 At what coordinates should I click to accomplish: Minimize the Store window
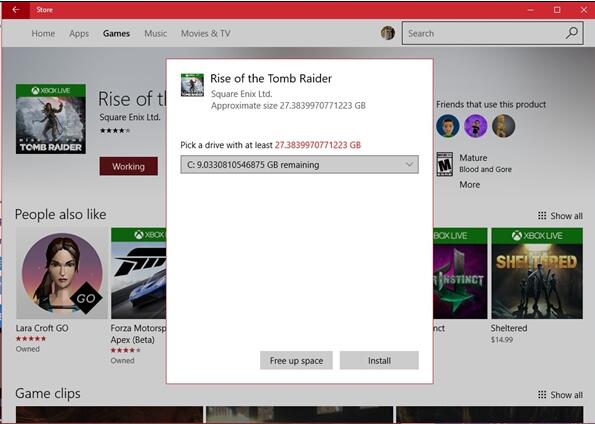pyautogui.click(x=530, y=10)
